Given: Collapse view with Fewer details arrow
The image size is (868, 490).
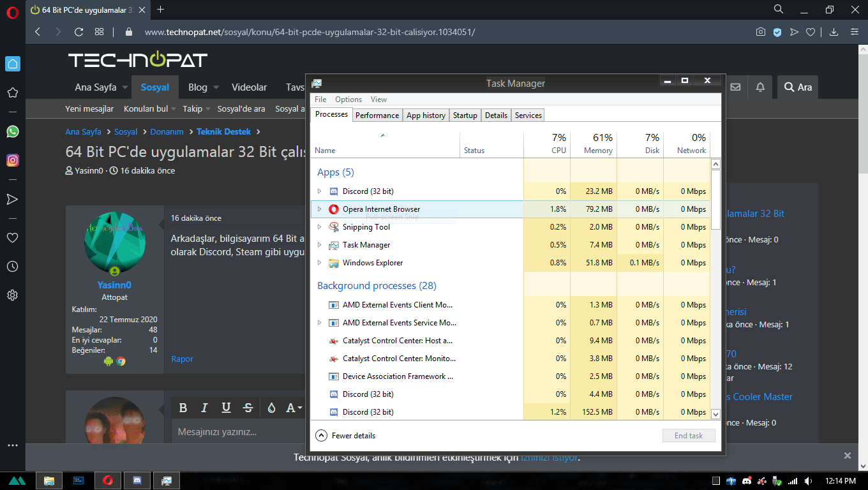Looking at the screenshot, I should (x=321, y=436).
